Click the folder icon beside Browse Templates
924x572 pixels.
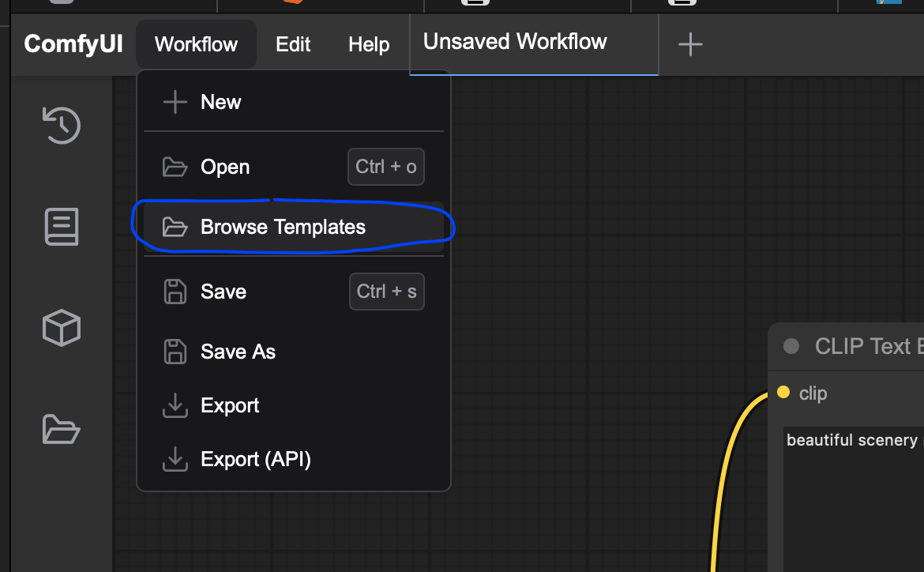point(175,227)
